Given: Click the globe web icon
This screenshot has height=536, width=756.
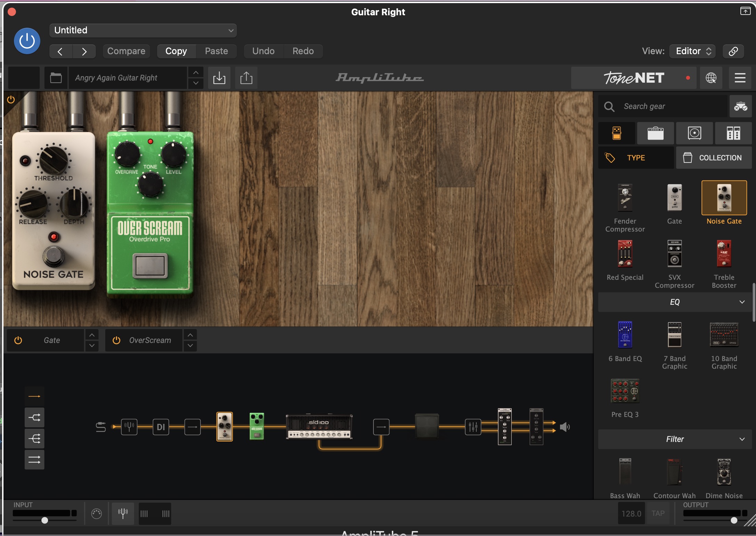Looking at the screenshot, I should 711,78.
